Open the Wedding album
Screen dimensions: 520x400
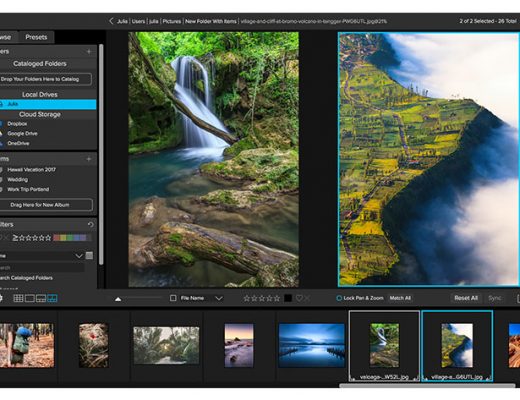pyautogui.click(x=17, y=180)
